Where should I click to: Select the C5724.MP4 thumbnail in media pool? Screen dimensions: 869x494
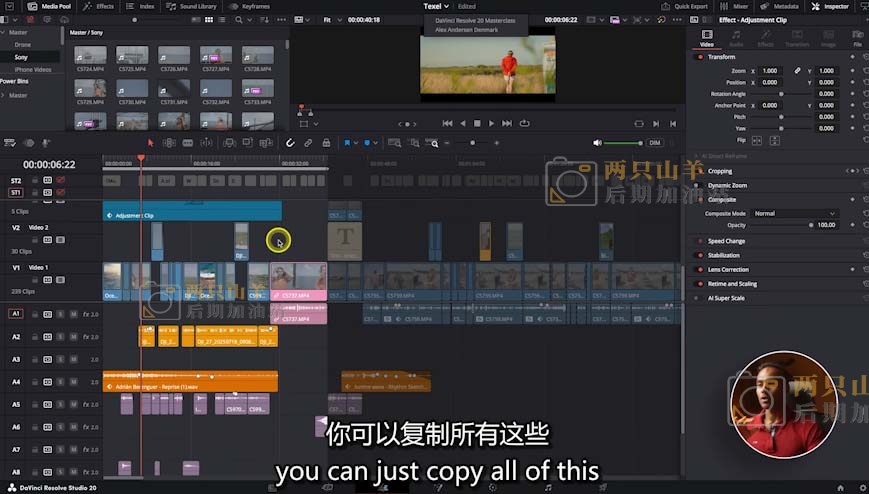(90, 58)
